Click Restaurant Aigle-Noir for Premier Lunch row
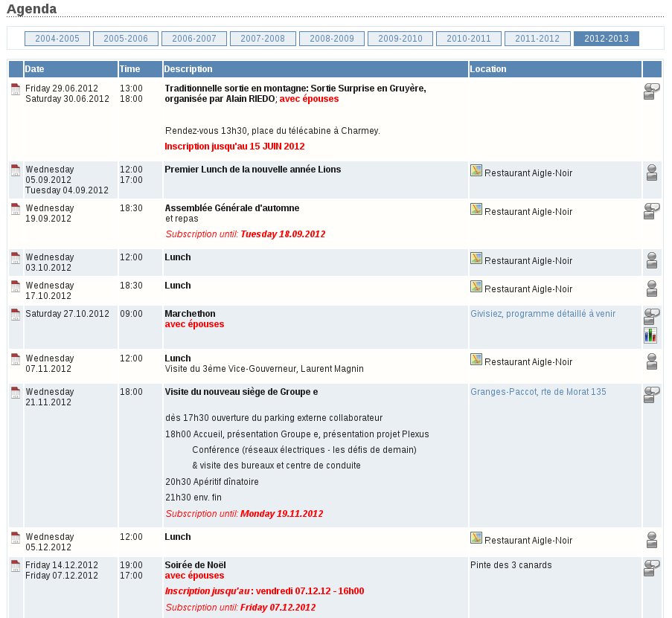This screenshot has height=618, width=672. 528,173
